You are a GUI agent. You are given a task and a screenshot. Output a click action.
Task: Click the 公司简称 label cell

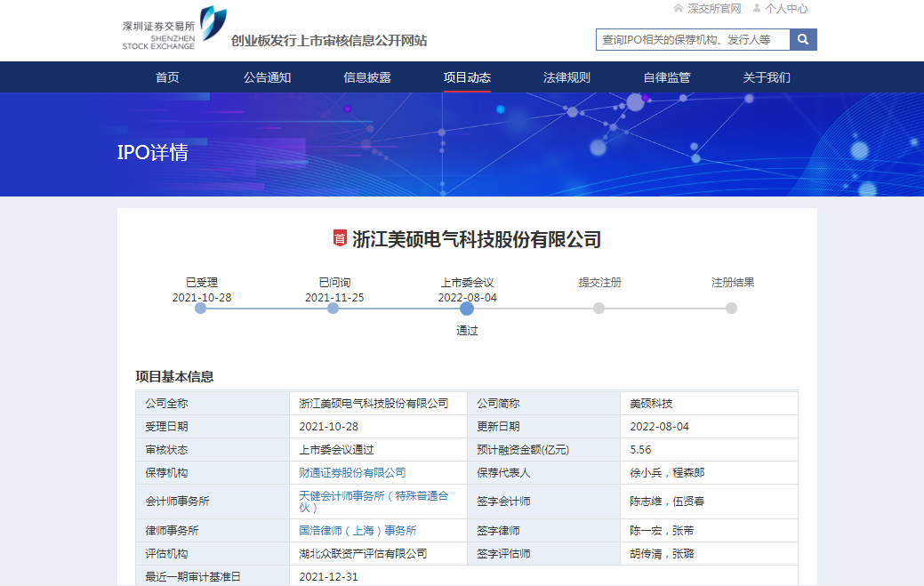[x=544, y=404]
